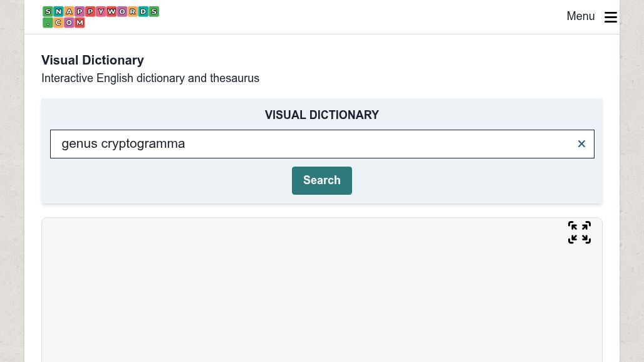Click the orange "A" tile in the logo
The image size is (644, 362).
[69, 11]
